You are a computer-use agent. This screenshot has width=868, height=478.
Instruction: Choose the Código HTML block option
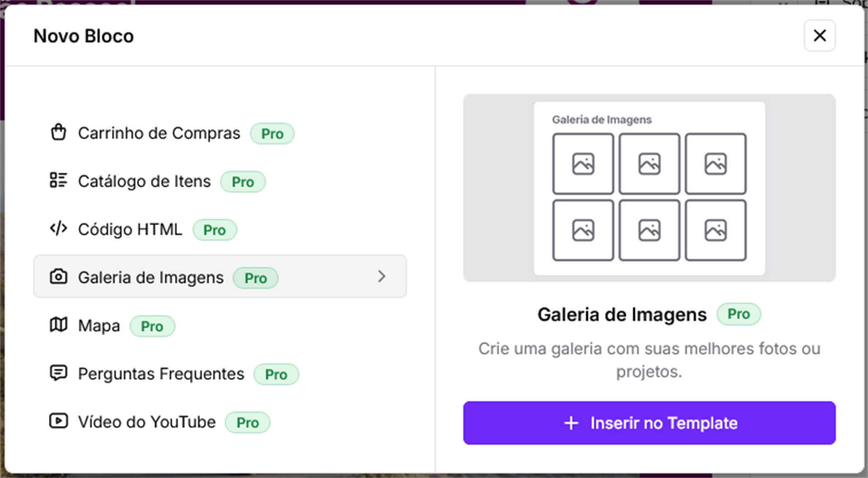(130, 230)
